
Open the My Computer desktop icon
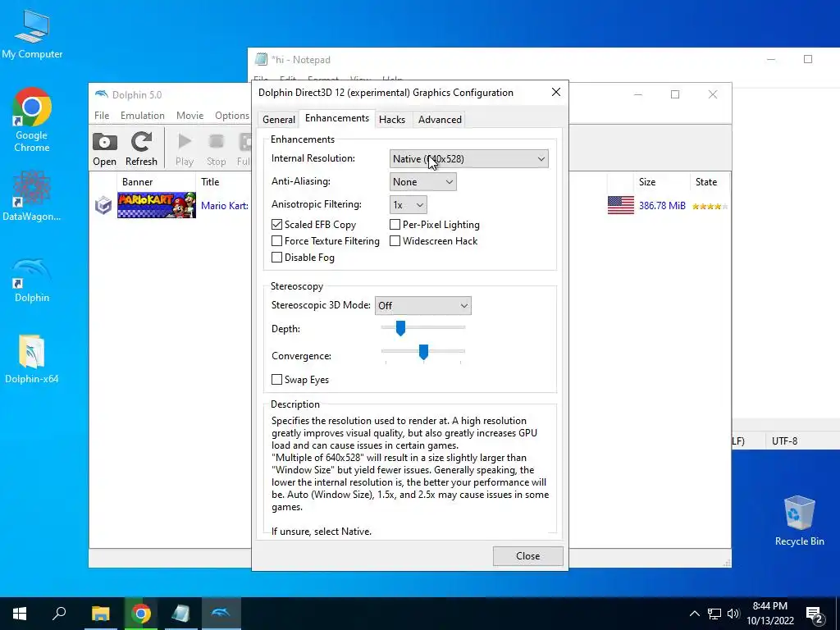click(x=32, y=33)
